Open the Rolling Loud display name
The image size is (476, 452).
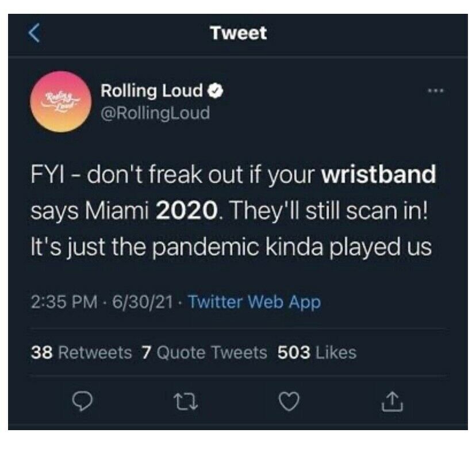click(152, 91)
